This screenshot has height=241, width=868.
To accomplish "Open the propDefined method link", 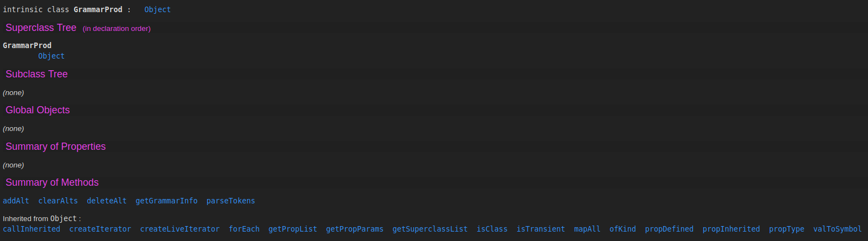I will (x=669, y=229).
